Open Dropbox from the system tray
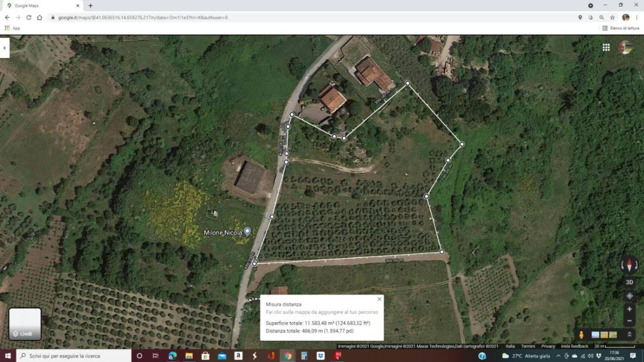Image resolution: width=644 pixels, height=362 pixels. 599,356
